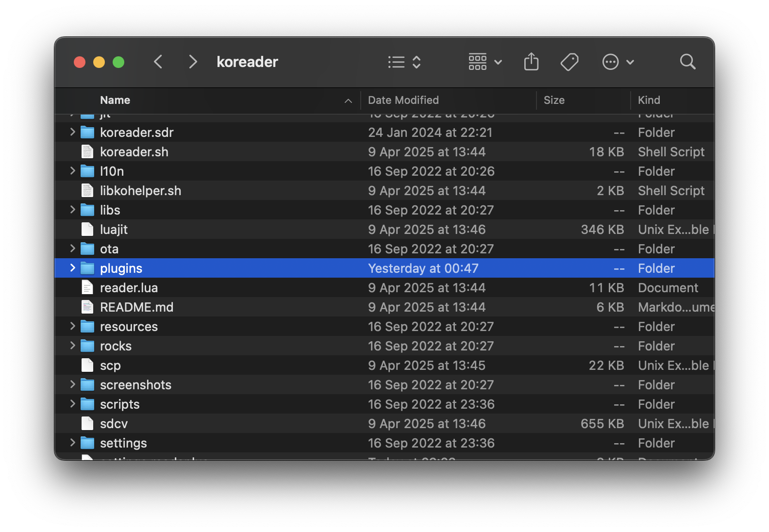
Task: Click the rocks folder icon
Action: pyautogui.click(x=87, y=346)
